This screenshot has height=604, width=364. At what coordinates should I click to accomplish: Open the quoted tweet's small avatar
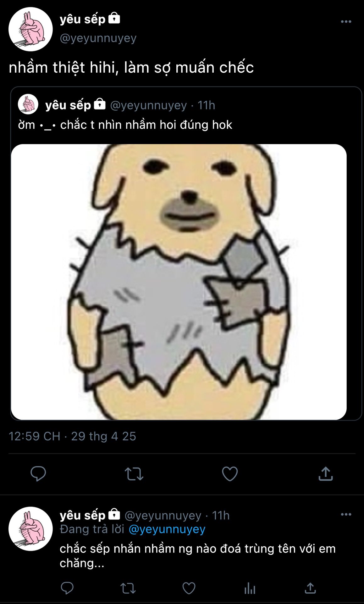tap(28, 104)
